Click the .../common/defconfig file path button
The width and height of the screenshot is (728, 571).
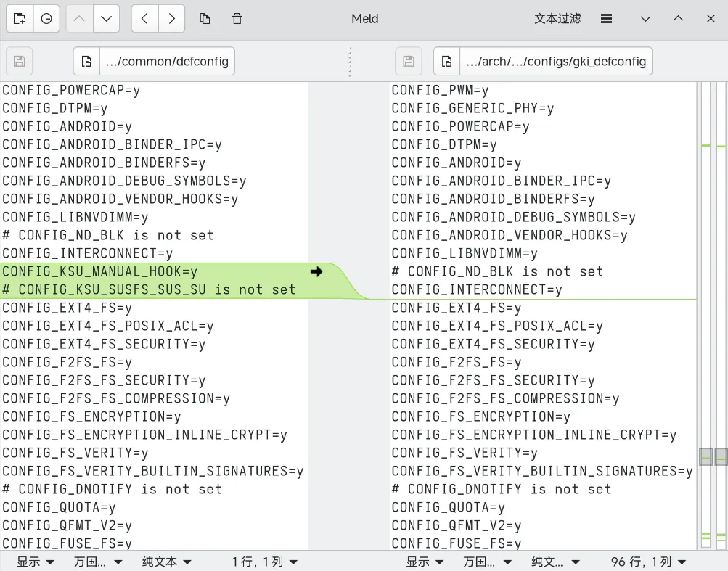(x=167, y=61)
